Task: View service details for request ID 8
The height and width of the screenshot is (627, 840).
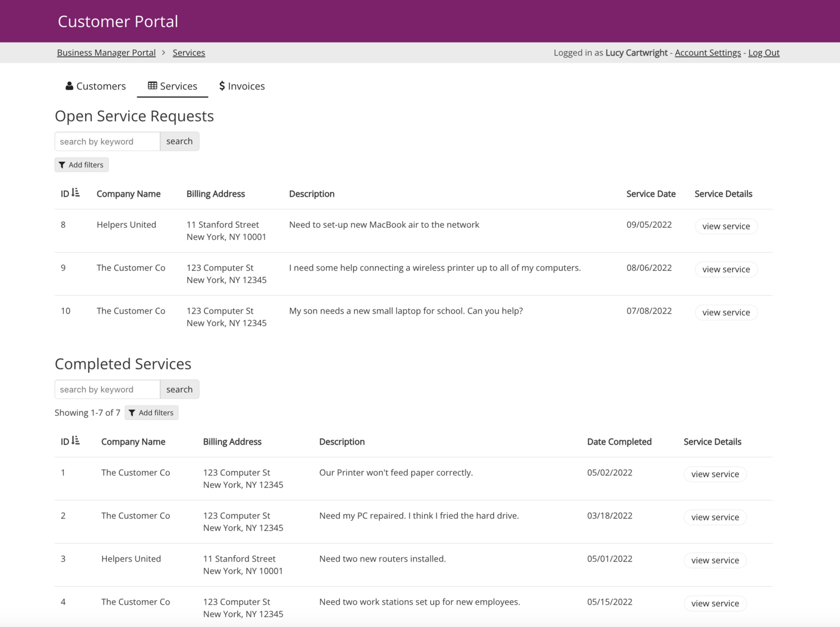Action: tap(726, 226)
